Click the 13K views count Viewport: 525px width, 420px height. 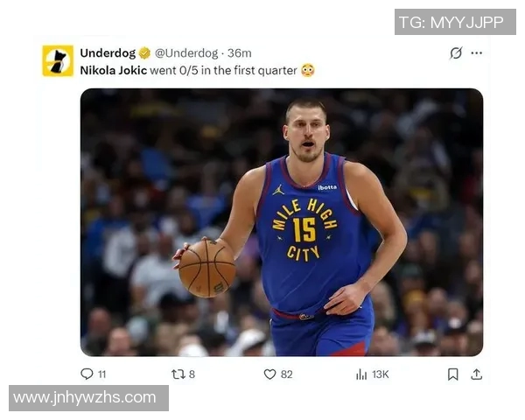point(380,374)
